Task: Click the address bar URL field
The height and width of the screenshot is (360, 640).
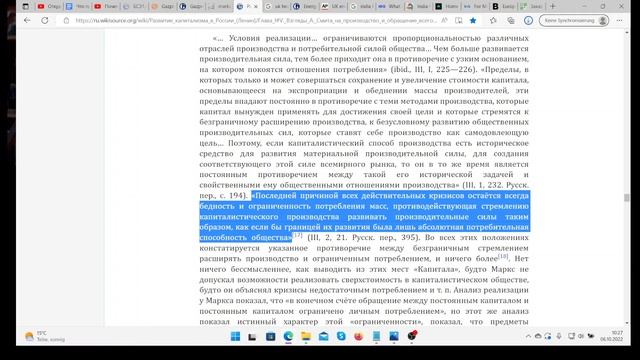Action: tap(255, 20)
